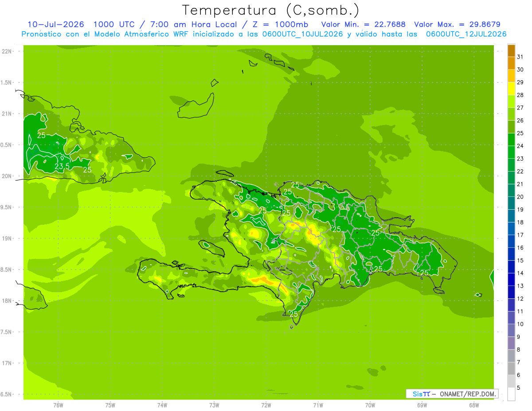Click the legend value "16"
Image resolution: width=532 pixels, height=411 pixels.
[x=520, y=247]
